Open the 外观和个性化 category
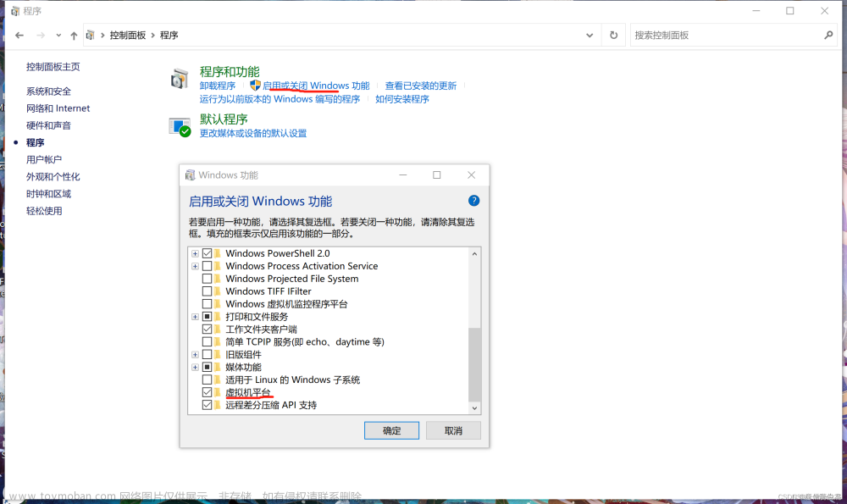 (x=53, y=177)
